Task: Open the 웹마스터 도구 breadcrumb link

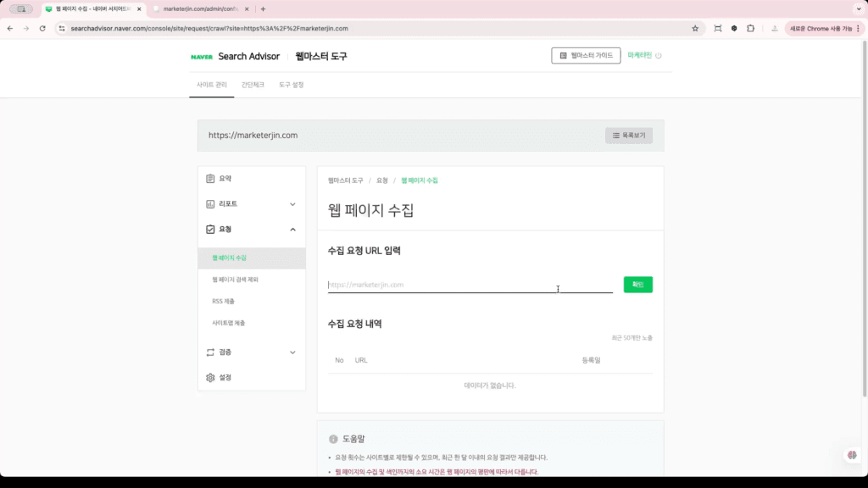Action: [346, 180]
